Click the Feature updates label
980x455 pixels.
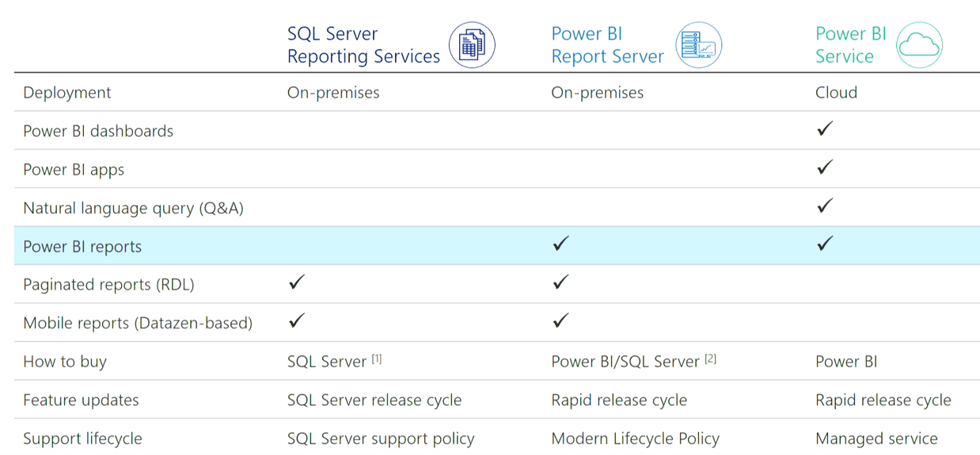(81, 400)
